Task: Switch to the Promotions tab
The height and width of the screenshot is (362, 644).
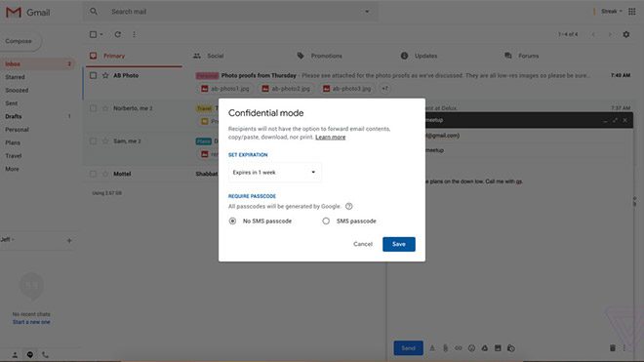Action: tap(319, 56)
